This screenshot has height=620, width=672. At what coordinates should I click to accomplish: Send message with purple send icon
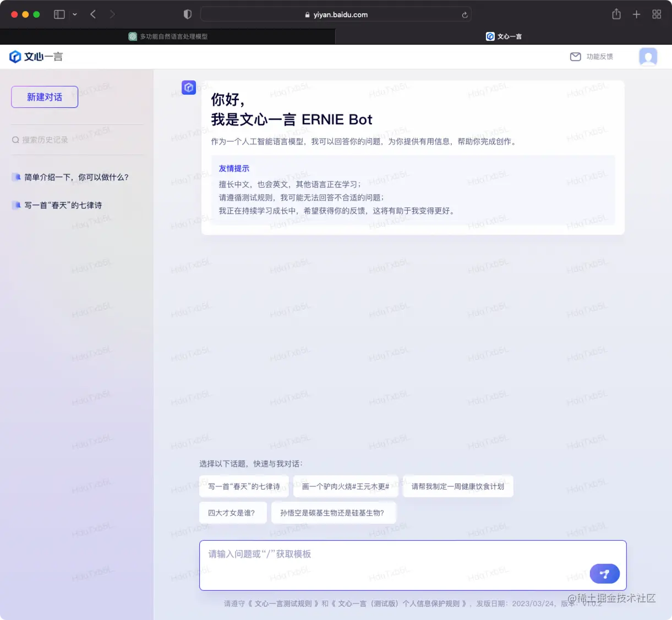click(x=604, y=574)
